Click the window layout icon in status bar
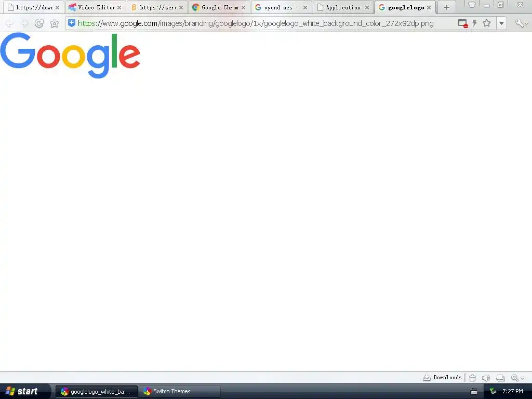This screenshot has height=399, width=532. (x=500, y=378)
